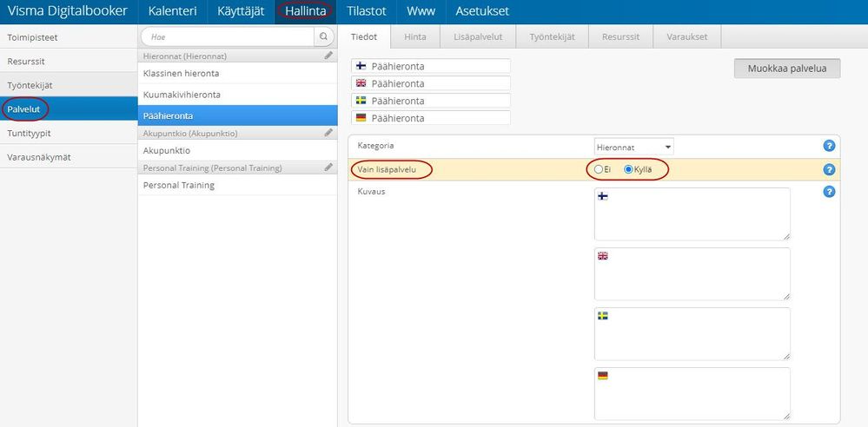Go to Tuntityypit in the sidebar
868x427 pixels.
(69, 134)
